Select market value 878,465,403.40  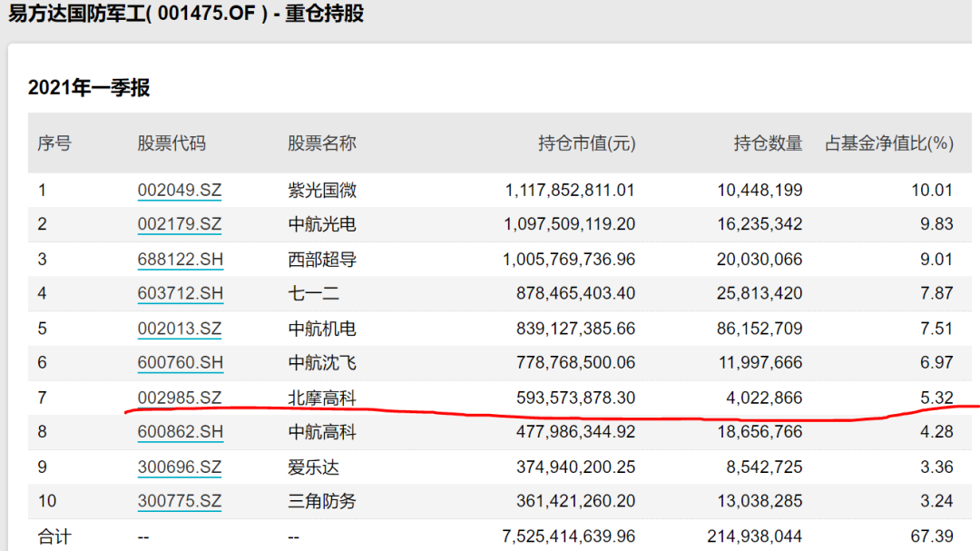pos(575,294)
